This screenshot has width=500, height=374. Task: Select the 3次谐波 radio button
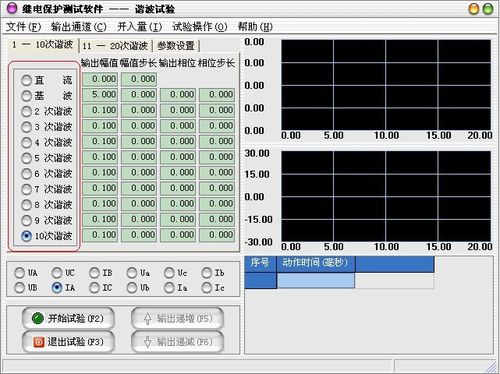pos(26,127)
